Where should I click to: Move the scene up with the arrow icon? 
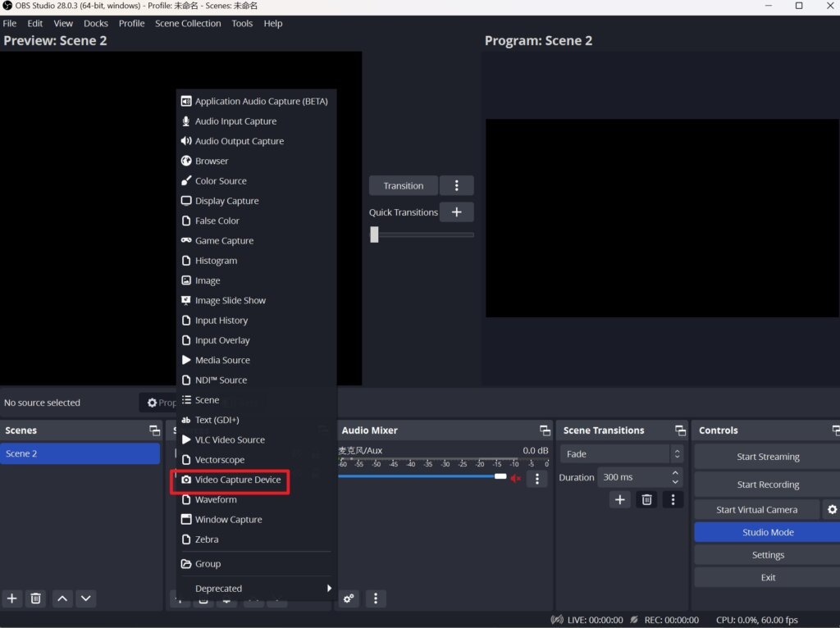(x=62, y=598)
